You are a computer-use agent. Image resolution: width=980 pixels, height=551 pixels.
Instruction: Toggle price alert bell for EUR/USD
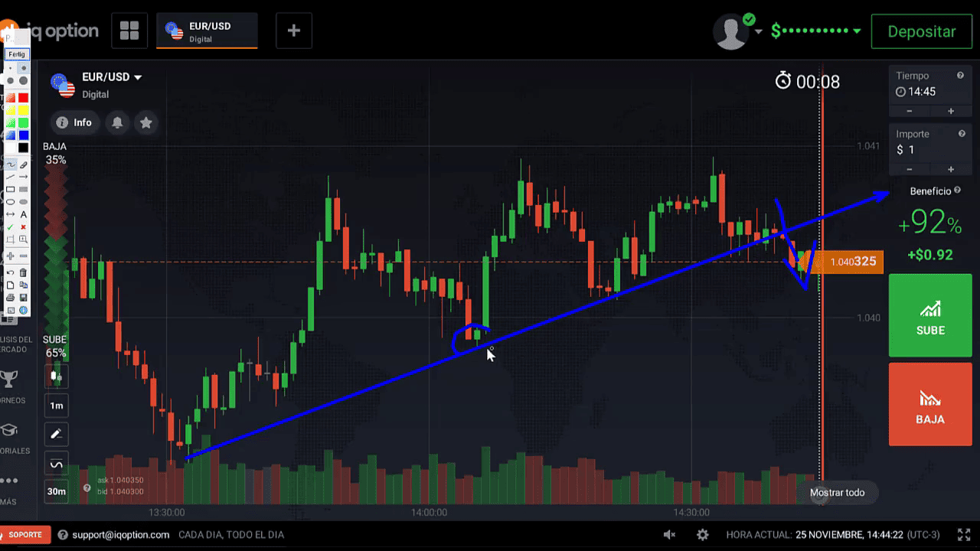coord(117,122)
